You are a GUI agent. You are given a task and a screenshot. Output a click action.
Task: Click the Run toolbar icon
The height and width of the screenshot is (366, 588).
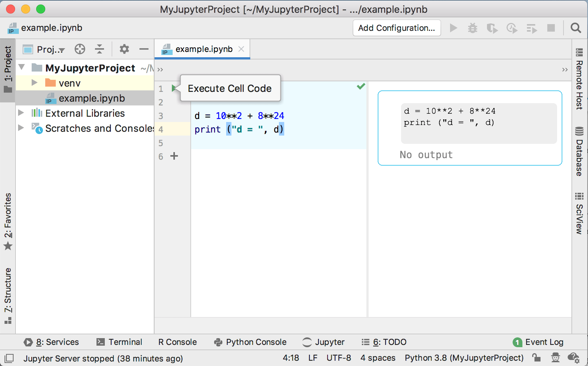click(453, 28)
